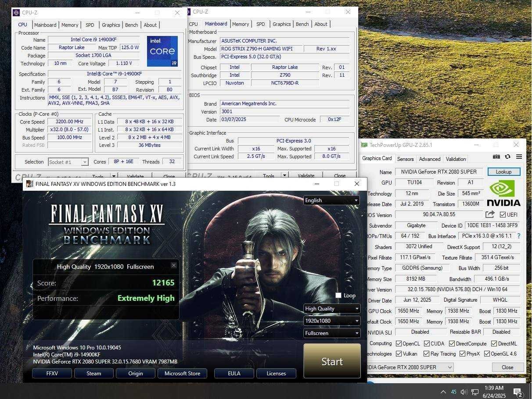Open the English language dropdown in FFXV
This screenshot has height=399, width=532.
(331, 200)
